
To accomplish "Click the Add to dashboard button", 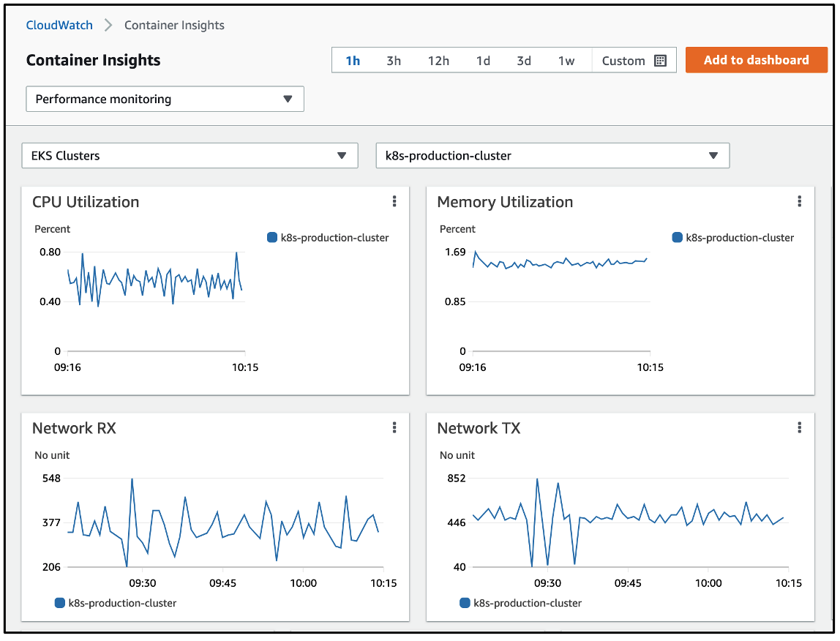I will coord(756,60).
